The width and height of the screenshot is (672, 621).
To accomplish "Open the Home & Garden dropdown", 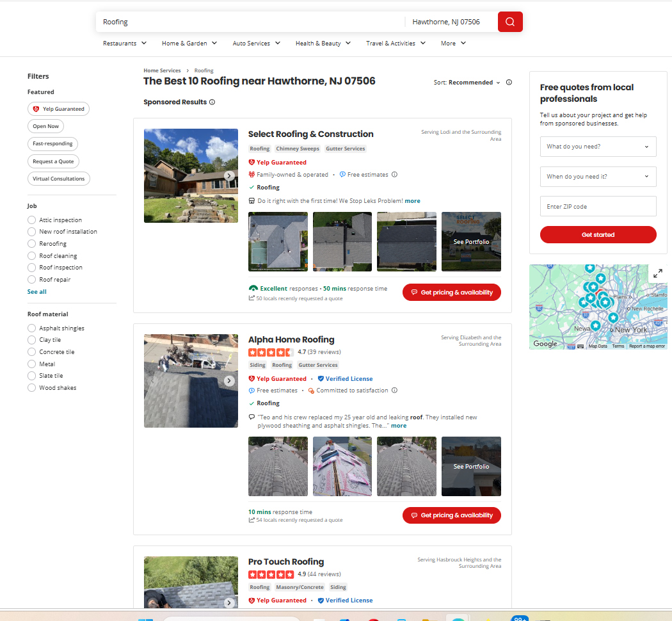I will pos(189,44).
